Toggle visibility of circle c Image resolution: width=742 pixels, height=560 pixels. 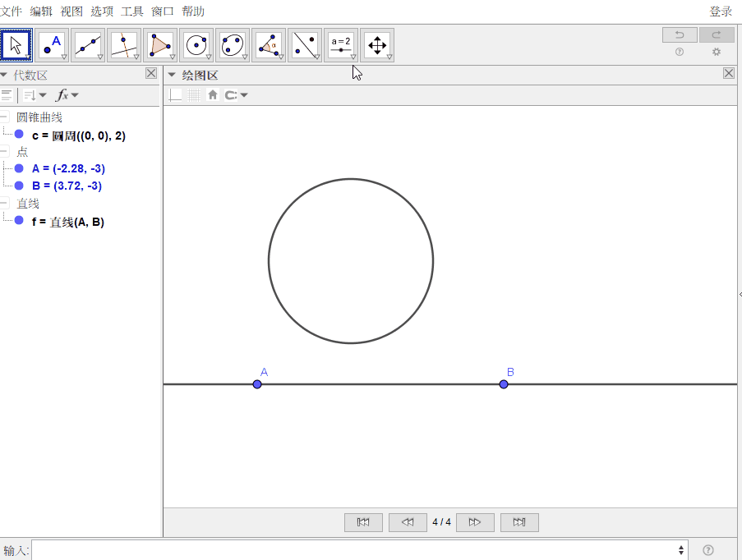(x=18, y=135)
